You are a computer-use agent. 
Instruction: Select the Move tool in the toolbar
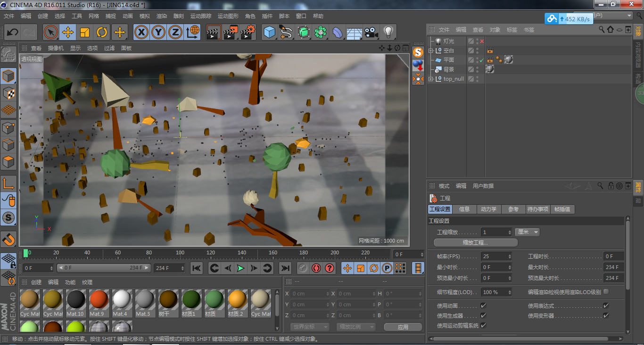tap(68, 32)
